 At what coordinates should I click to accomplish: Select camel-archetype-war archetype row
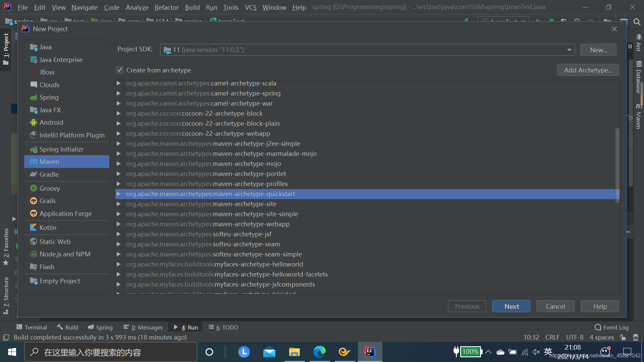click(x=365, y=103)
